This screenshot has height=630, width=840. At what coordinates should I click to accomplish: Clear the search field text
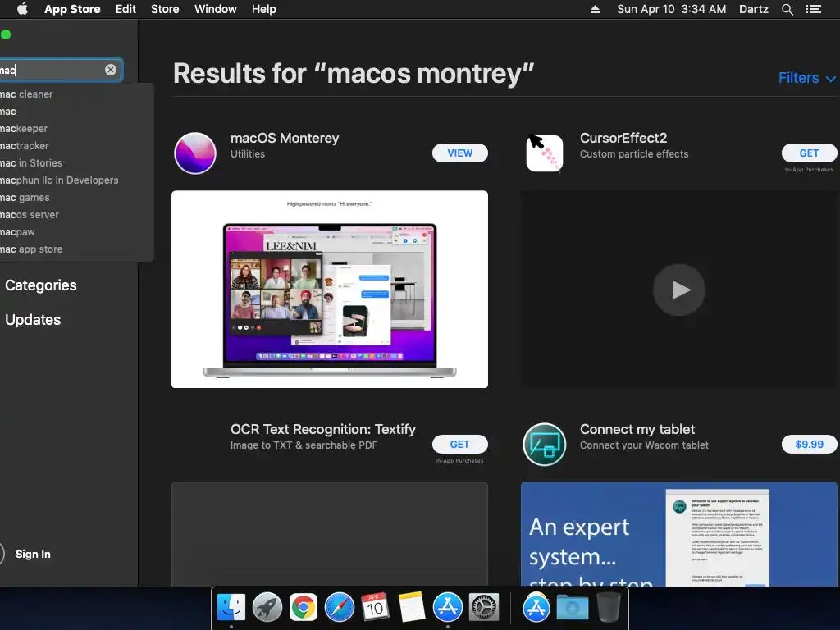[x=111, y=70]
